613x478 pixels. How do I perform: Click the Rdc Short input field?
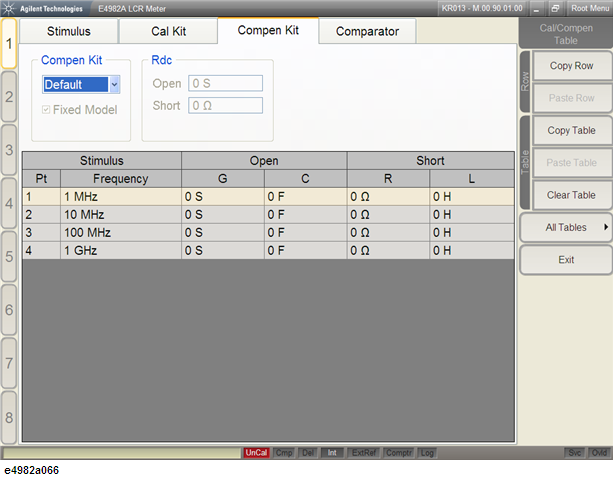225,106
